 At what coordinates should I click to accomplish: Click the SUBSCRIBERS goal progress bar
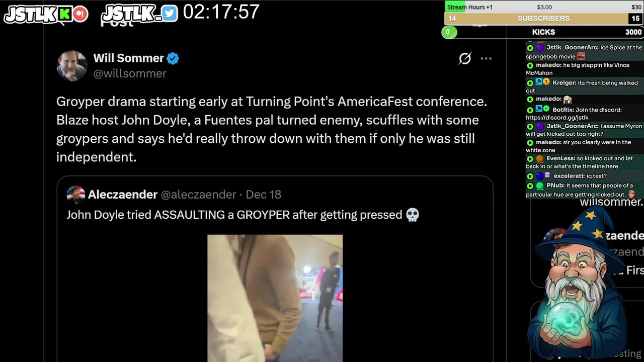[x=544, y=19]
